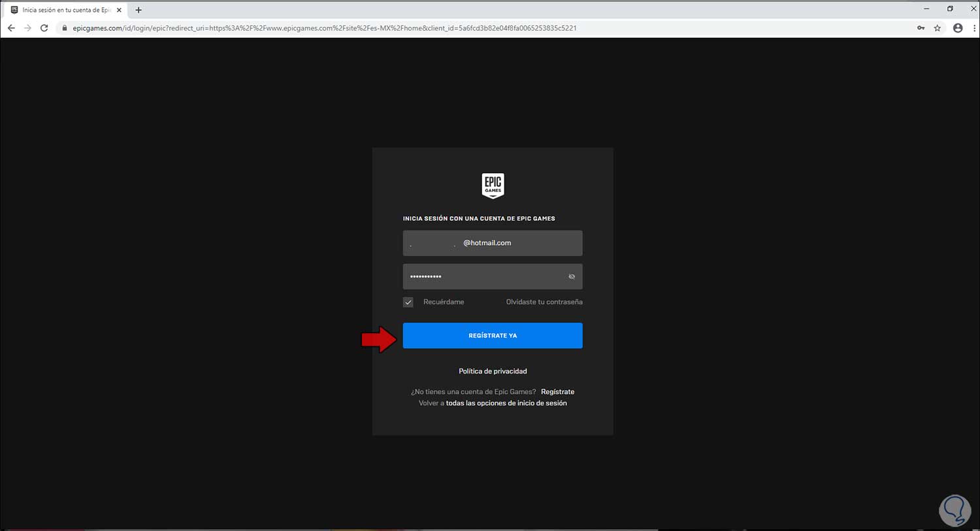Click the 'INICIA SESIÓN CON UNA CUENTA DE EPIC GAMES' heading
The image size is (980, 531).
(479, 219)
